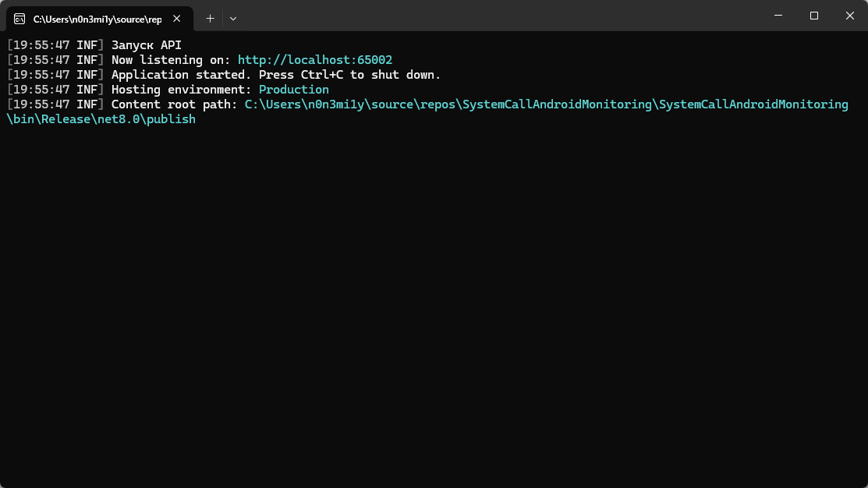Close the terminal window

(x=850, y=16)
